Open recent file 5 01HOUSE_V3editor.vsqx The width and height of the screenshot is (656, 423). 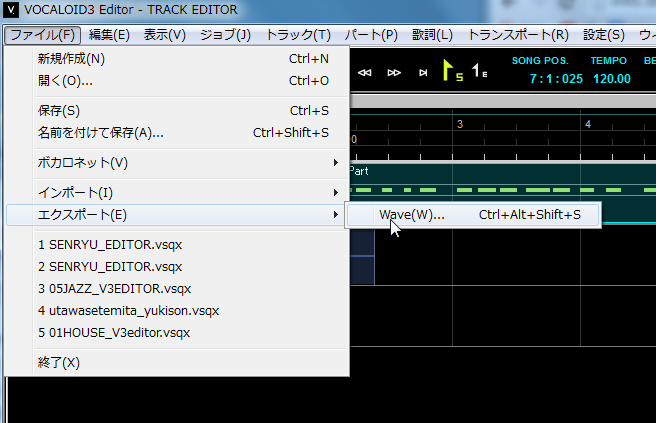[177, 333]
